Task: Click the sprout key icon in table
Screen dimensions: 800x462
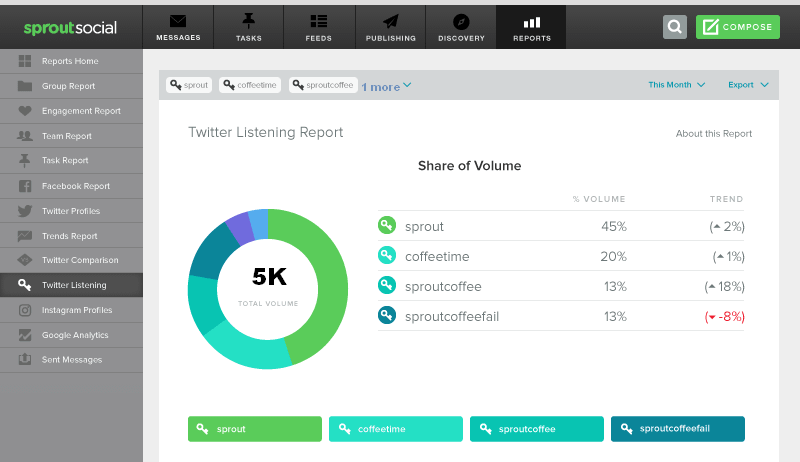Action: (x=387, y=225)
